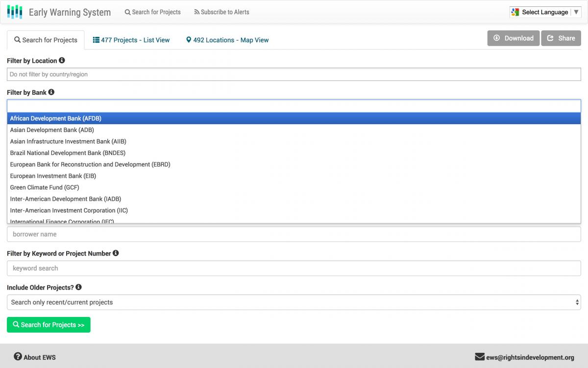Choose Brazil National Development Bank (BNDES)

pos(294,153)
